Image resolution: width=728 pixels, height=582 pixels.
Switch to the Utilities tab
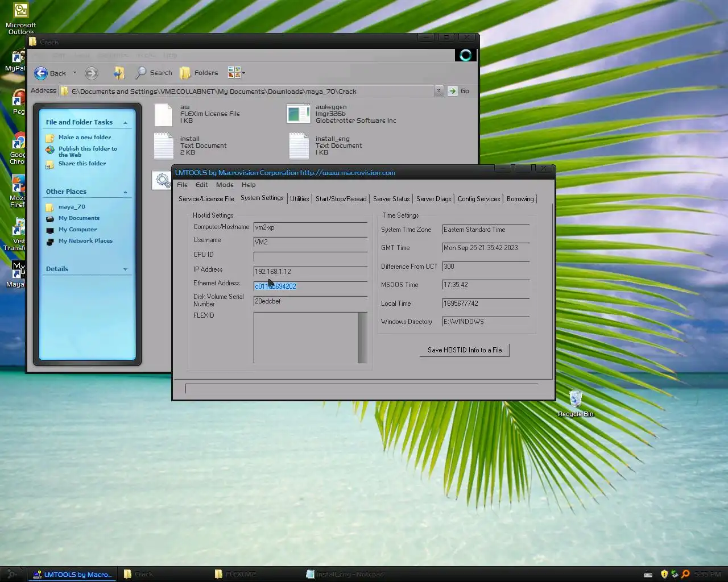click(x=300, y=199)
